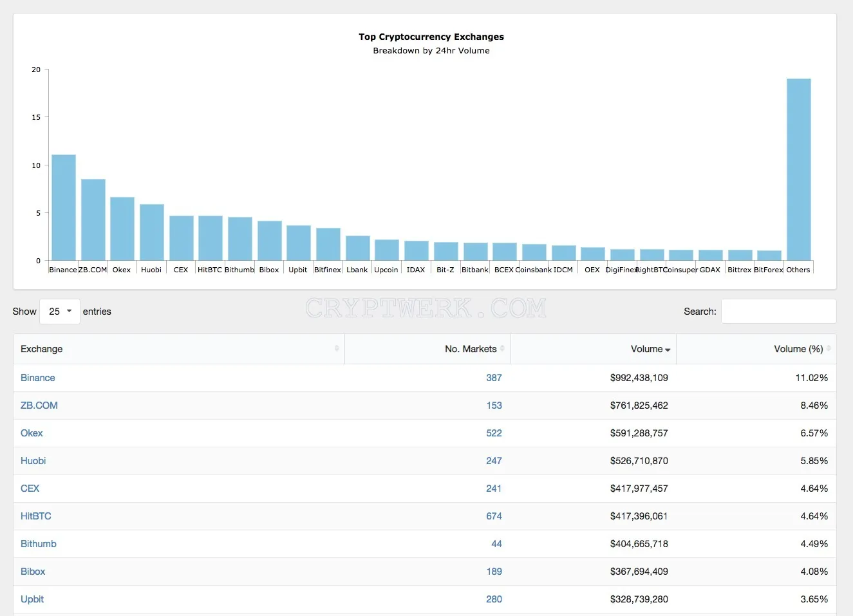The image size is (853, 616).
Task: Select the BCEX bar in the chart
Action: [x=505, y=252]
